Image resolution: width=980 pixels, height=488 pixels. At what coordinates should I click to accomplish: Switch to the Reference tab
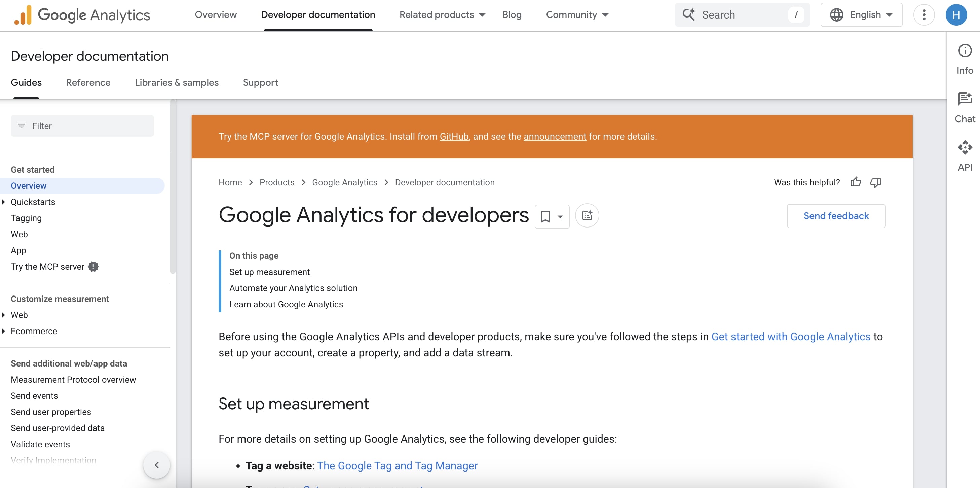(x=88, y=82)
